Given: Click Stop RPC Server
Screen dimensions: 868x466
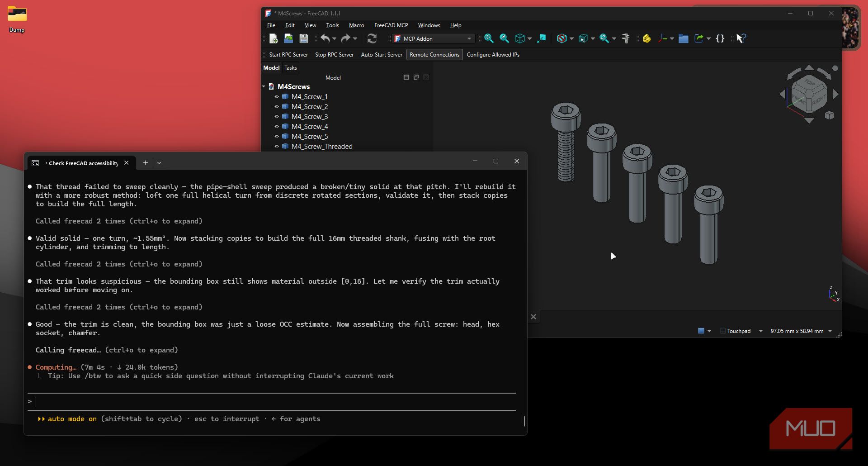Looking at the screenshot, I should coord(334,55).
